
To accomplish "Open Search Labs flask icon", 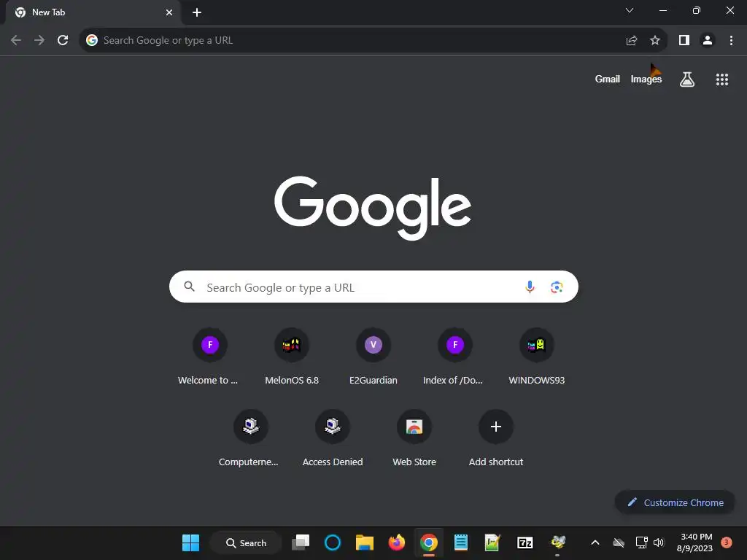I will (x=687, y=79).
